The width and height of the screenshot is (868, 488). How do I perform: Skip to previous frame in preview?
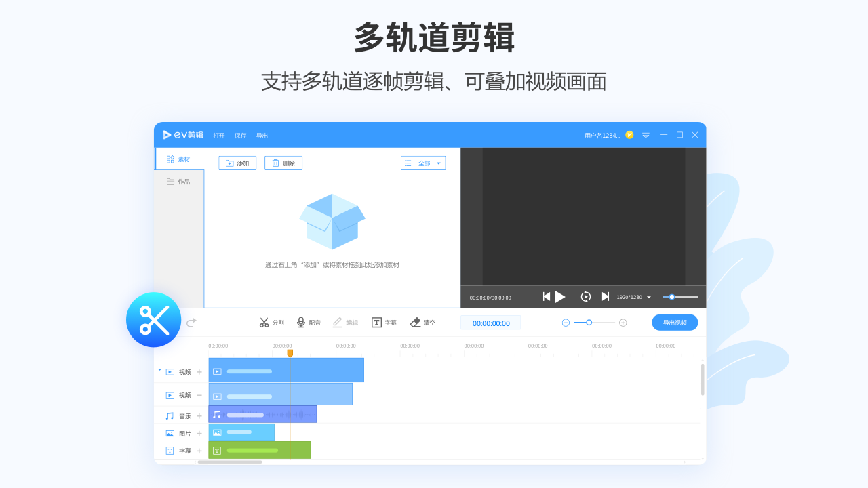tap(547, 297)
